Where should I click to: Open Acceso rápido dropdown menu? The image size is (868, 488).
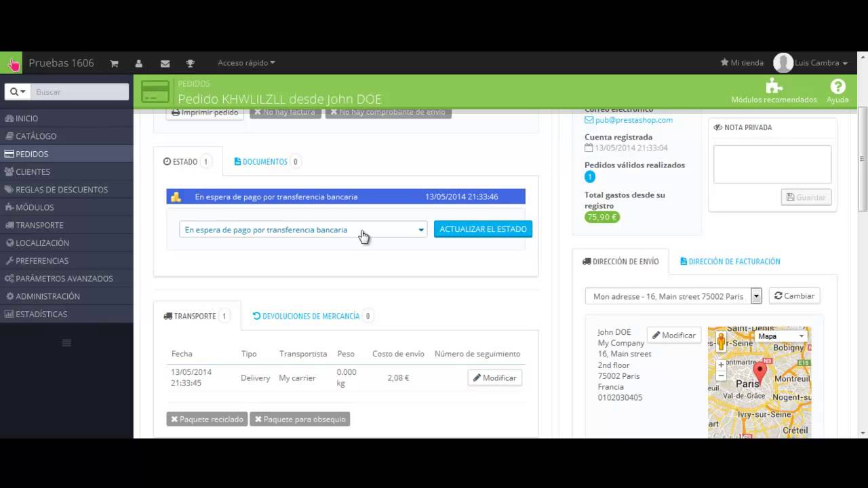click(x=246, y=63)
